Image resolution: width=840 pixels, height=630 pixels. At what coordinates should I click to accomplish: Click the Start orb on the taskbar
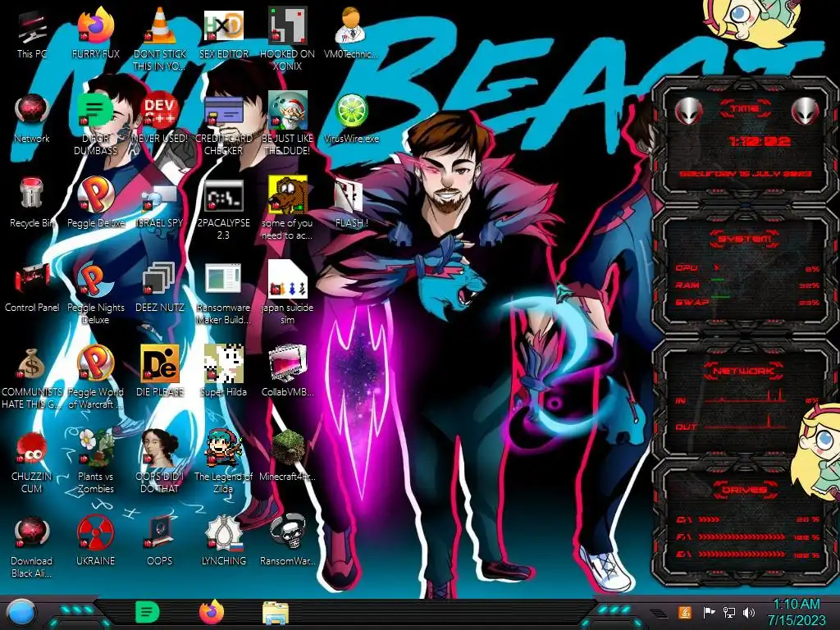pos(21,612)
